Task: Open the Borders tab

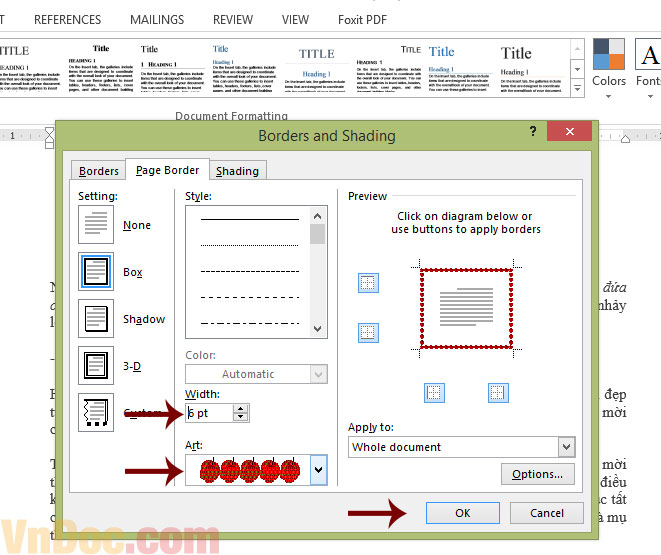Action: [x=99, y=171]
